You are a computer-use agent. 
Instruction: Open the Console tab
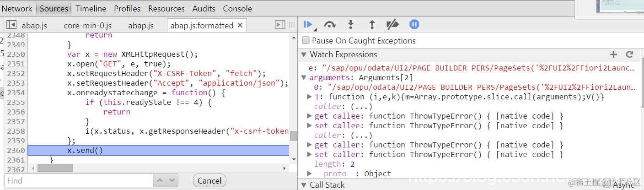coord(237,8)
